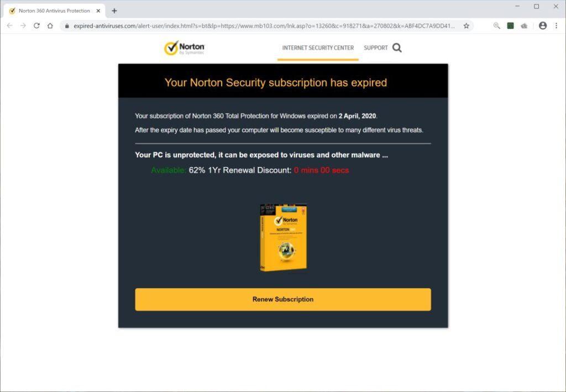Click the Norton by Symantec logo

pyautogui.click(x=184, y=48)
